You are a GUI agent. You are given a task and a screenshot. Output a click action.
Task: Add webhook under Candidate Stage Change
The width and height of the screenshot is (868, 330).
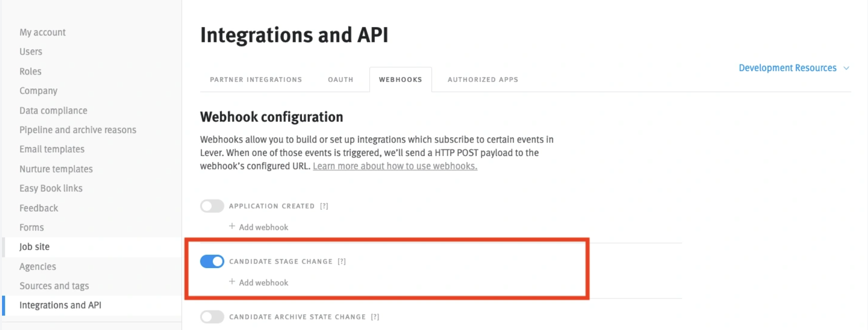pos(258,282)
